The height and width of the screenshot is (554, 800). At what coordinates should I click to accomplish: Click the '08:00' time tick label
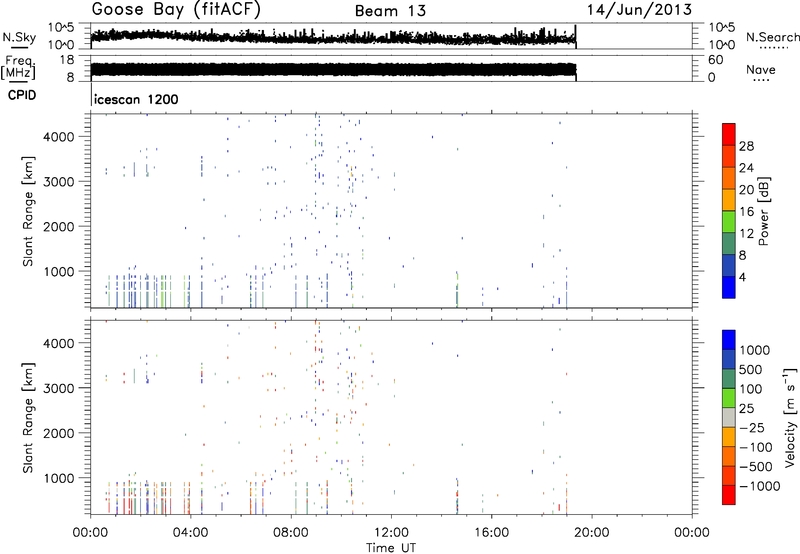(x=291, y=533)
